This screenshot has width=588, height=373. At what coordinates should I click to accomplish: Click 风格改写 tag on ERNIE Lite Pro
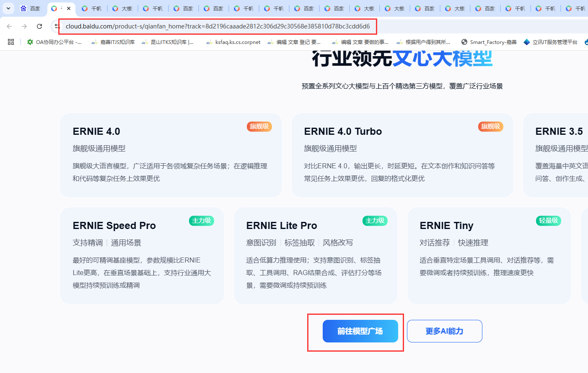(x=338, y=243)
